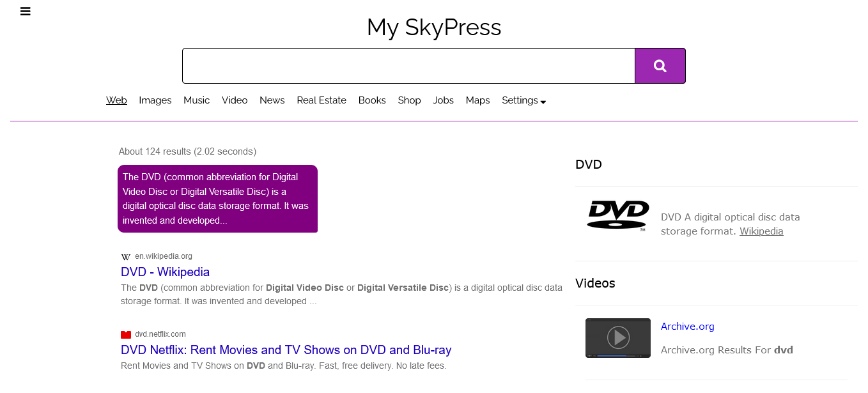This screenshot has width=868, height=393.
Task: Switch to the Images tab
Action: click(155, 100)
